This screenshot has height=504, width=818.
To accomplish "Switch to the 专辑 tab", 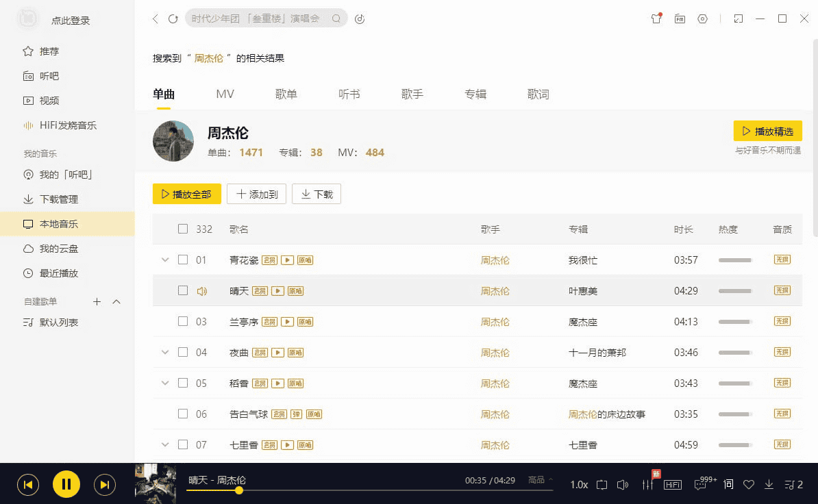I will [475, 94].
